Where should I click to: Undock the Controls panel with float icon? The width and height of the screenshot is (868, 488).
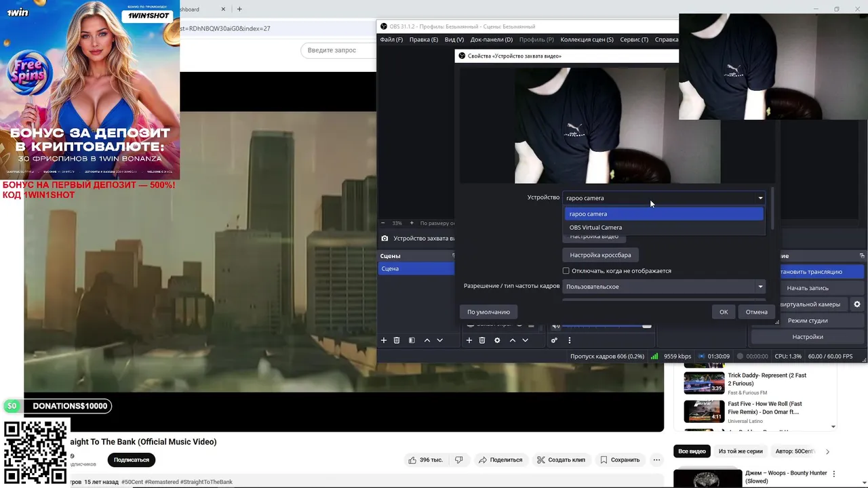tap(862, 256)
